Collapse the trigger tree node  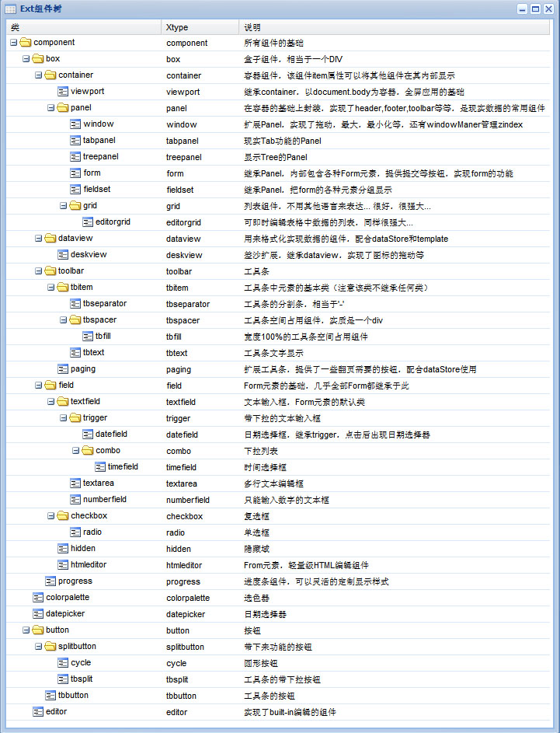pos(63,418)
